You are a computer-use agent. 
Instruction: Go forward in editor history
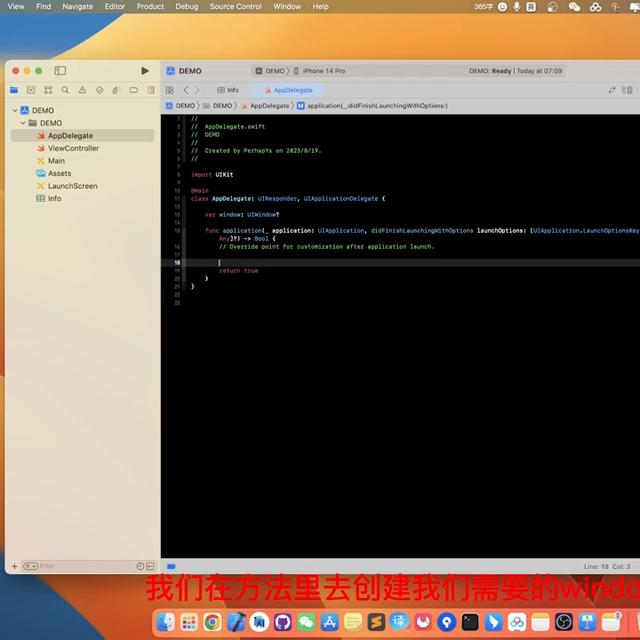pyautogui.click(x=197, y=90)
